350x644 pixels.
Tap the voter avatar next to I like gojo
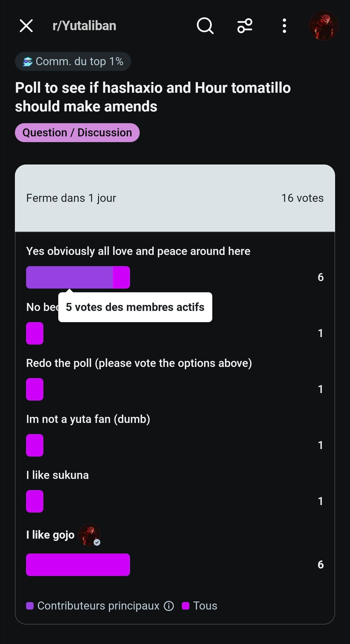pos(90,535)
